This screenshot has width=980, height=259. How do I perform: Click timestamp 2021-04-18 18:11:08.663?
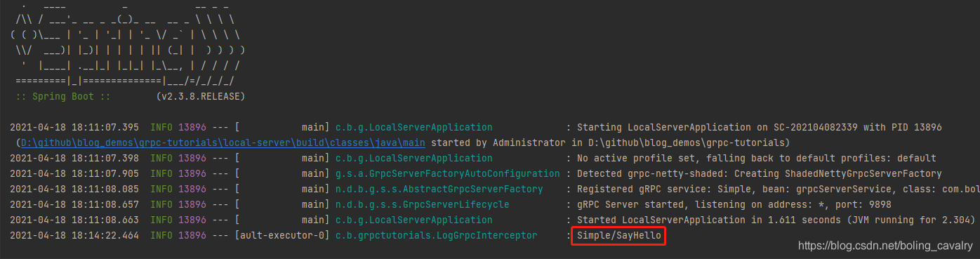[x=74, y=220]
